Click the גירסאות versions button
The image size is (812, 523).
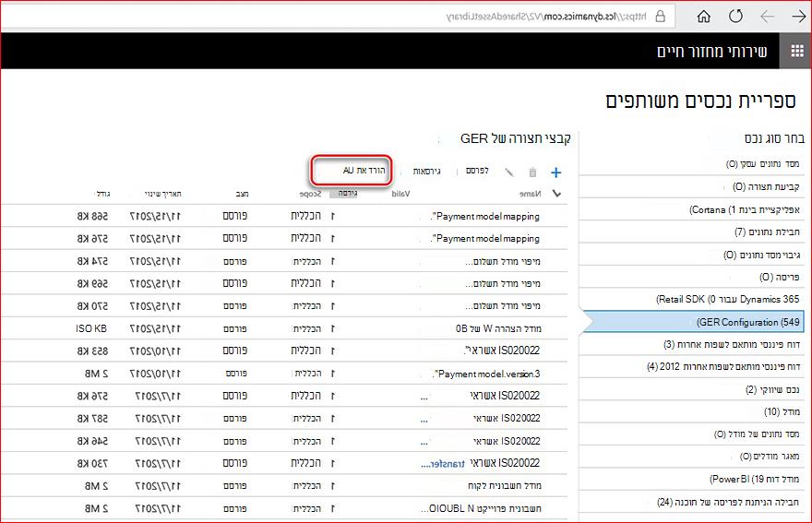coord(426,171)
